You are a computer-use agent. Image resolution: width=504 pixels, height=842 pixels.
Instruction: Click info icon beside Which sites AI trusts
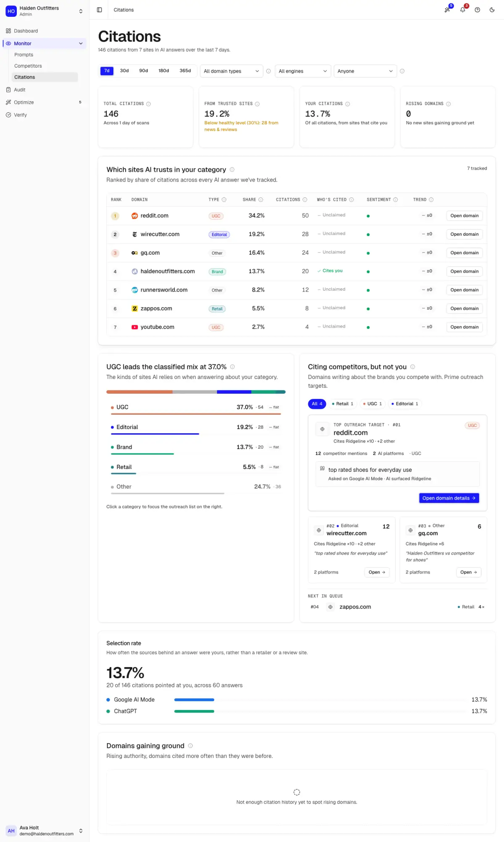(232, 170)
